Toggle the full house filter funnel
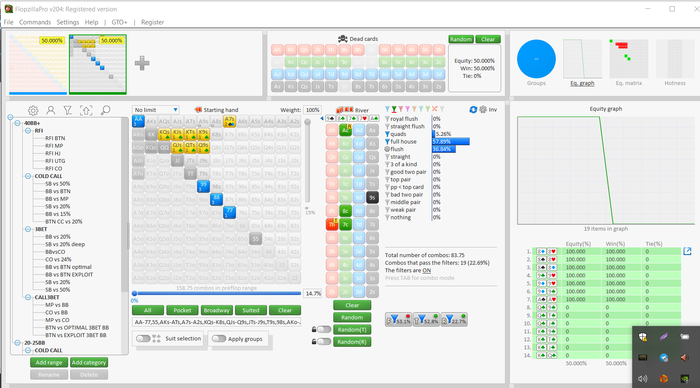This screenshot has width=700, height=388. click(x=387, y=142)
